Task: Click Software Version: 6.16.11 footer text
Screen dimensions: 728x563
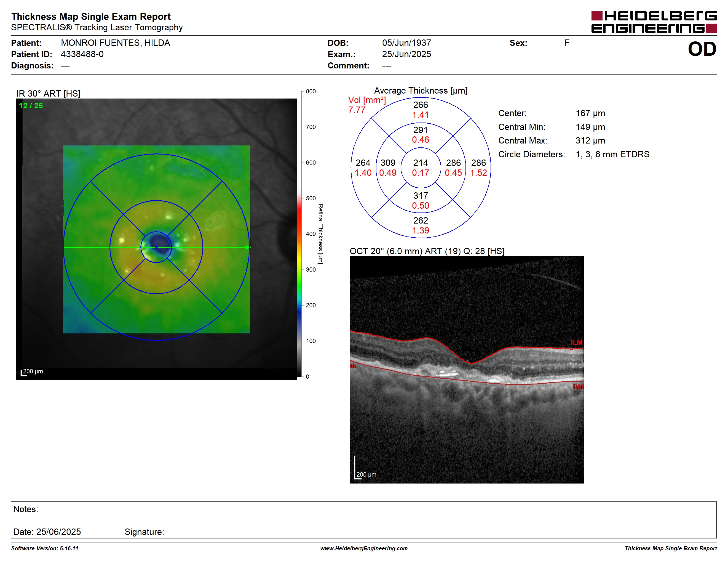Action: click(45, 548)
